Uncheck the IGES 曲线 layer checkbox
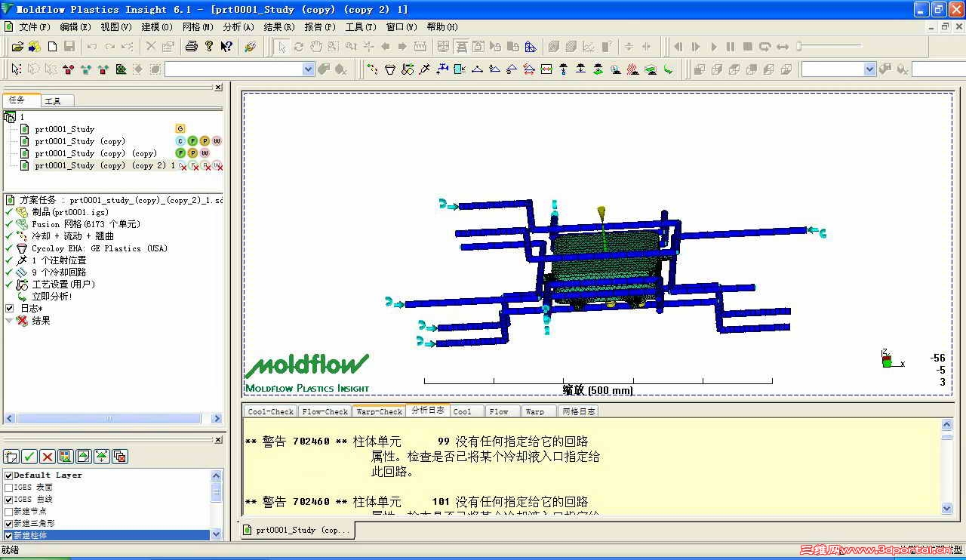 [9, 499]
